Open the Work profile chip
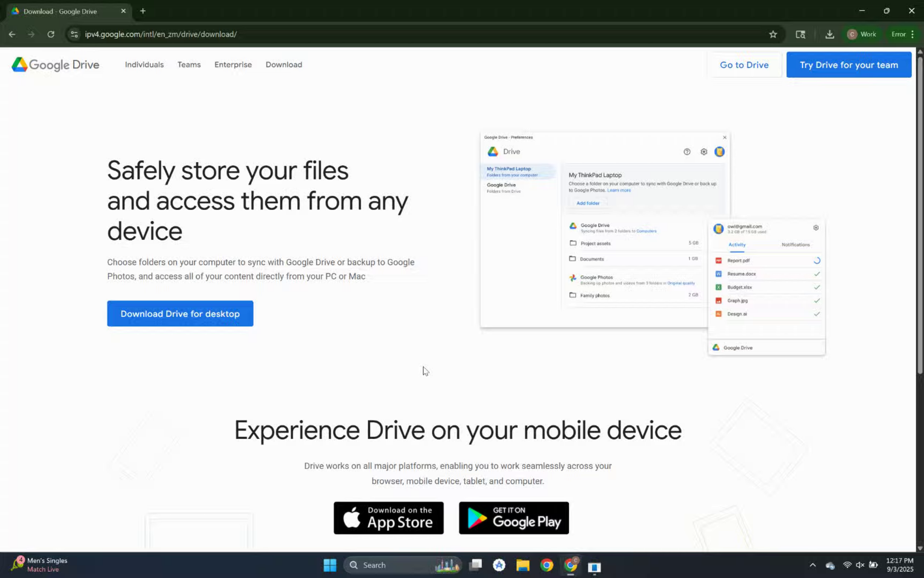924x578 pixels. tap(862, 34)
